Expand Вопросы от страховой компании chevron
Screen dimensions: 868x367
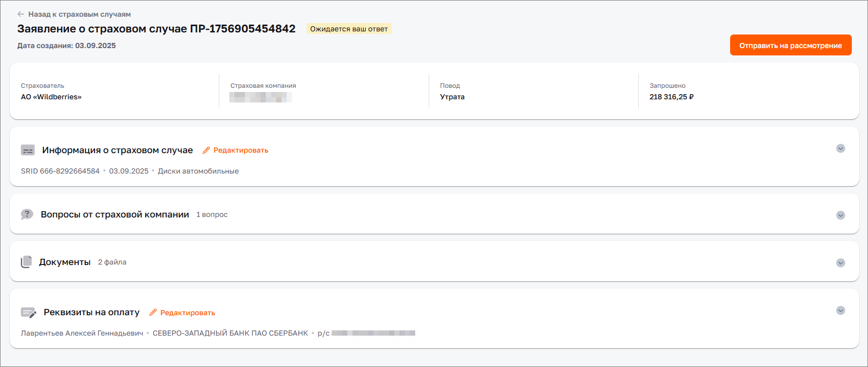(840, 215)
